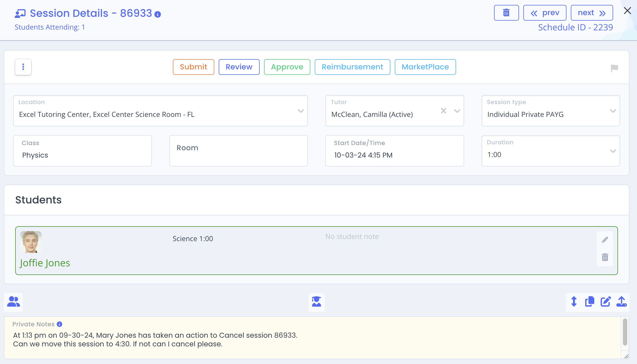Click the Private Notes scrollbar
This screenshot has height=364, width=637.
625,332
